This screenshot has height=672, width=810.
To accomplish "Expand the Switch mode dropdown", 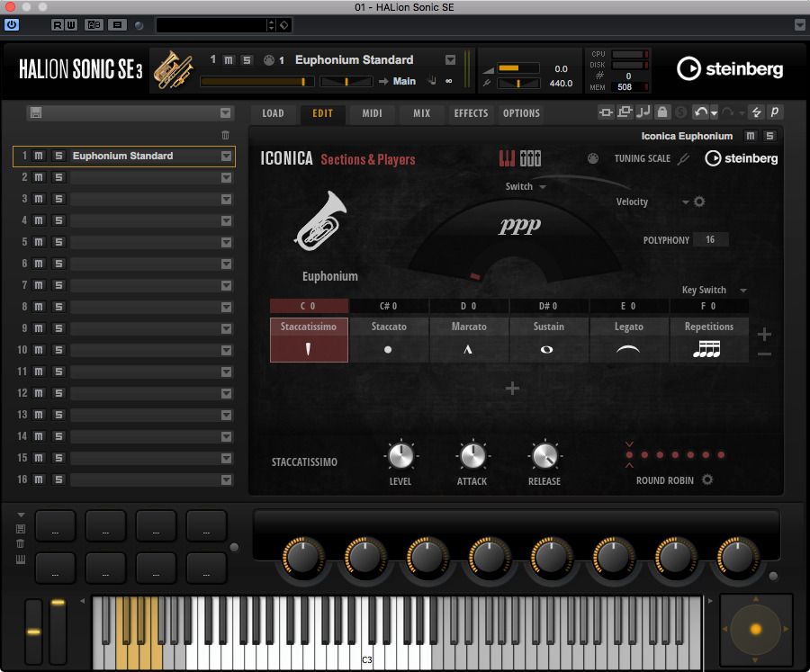I will click(543, 187).
